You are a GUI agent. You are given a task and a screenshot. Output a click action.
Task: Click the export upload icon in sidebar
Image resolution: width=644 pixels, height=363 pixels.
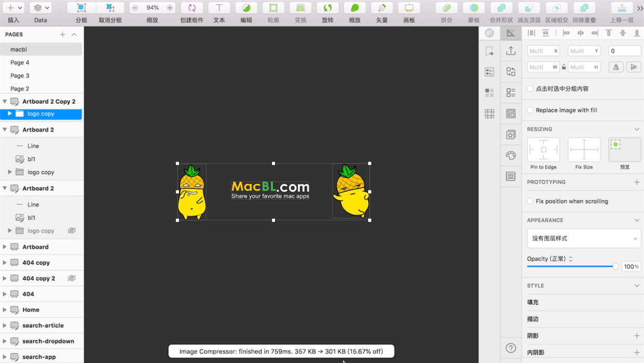click(511, 51)
